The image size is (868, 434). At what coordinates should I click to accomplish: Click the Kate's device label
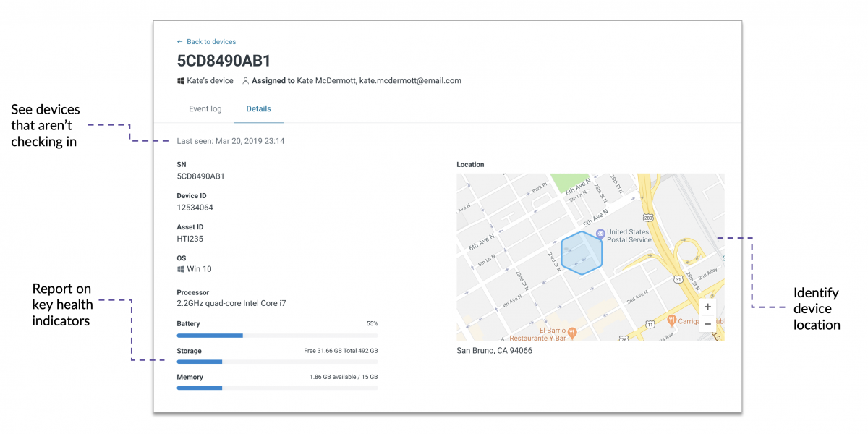click(210, 81)
